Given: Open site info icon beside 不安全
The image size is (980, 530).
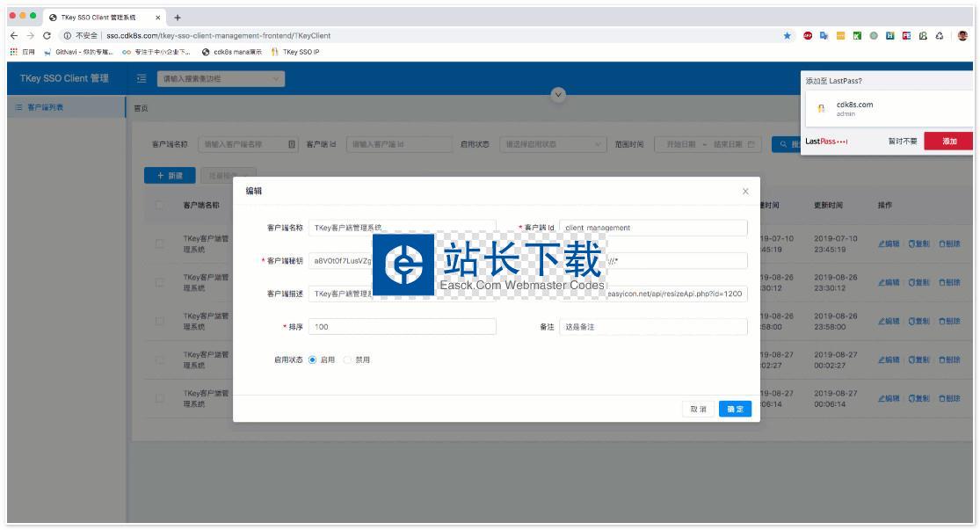Looking at the screenshot, I should 68,36.
